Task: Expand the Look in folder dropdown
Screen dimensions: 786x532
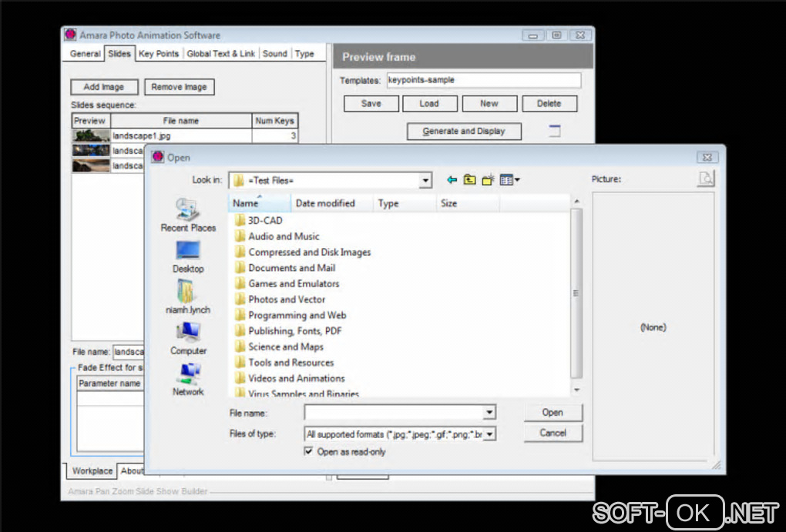Action: pos(425,180)
